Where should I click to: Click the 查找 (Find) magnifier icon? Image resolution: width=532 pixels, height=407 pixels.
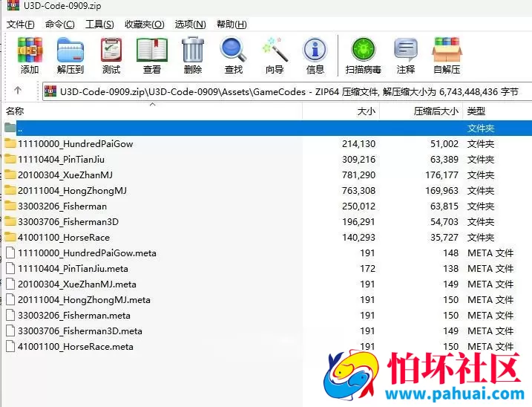(x=234, y=50)
